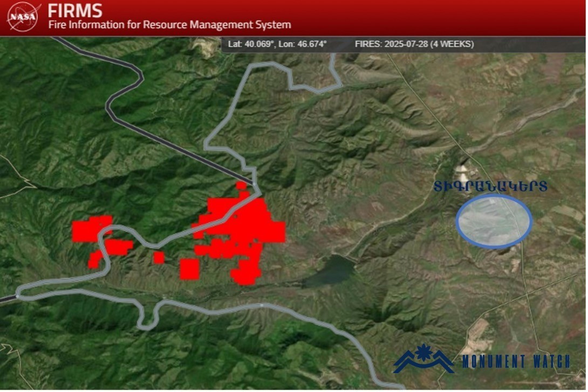Click the small isolated red fire square between clusters

coord(159,257)
